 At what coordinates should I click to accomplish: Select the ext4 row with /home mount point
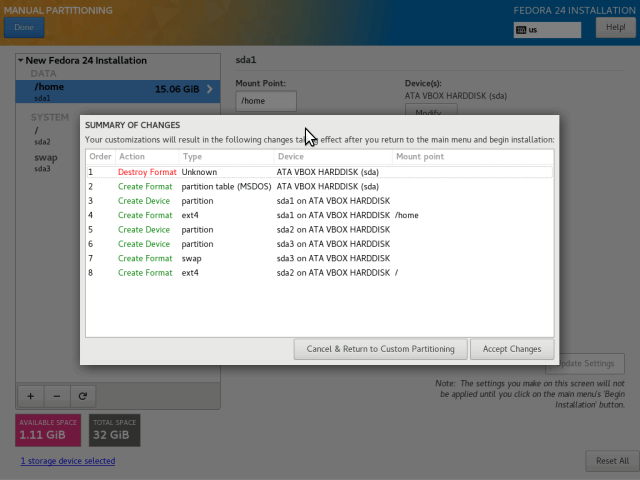[x=320, y=215]
